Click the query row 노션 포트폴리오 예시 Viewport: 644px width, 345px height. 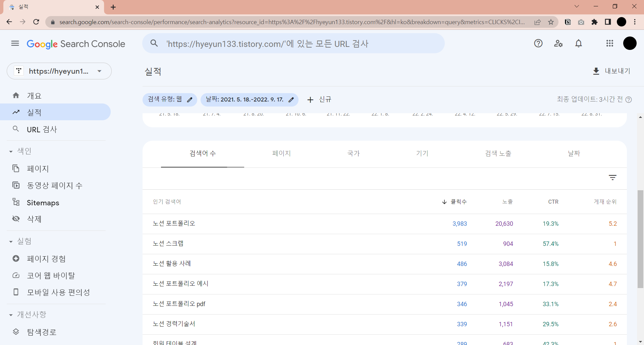(x=384, y=284)
